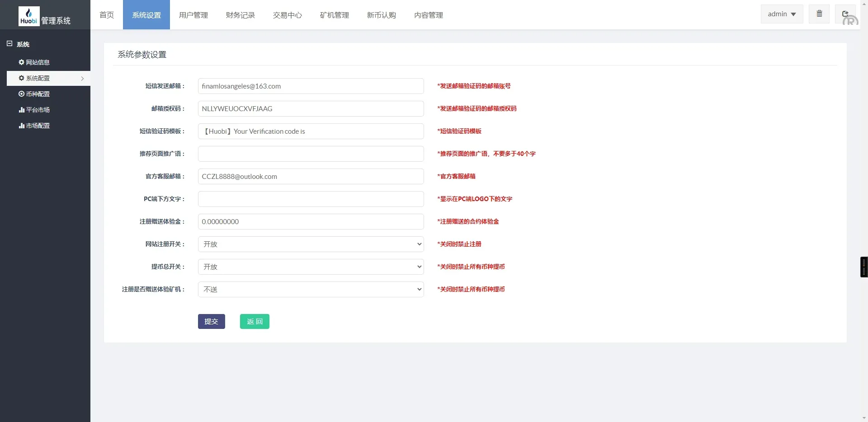Click the 平台市场 chart icon

coord(21,110)
